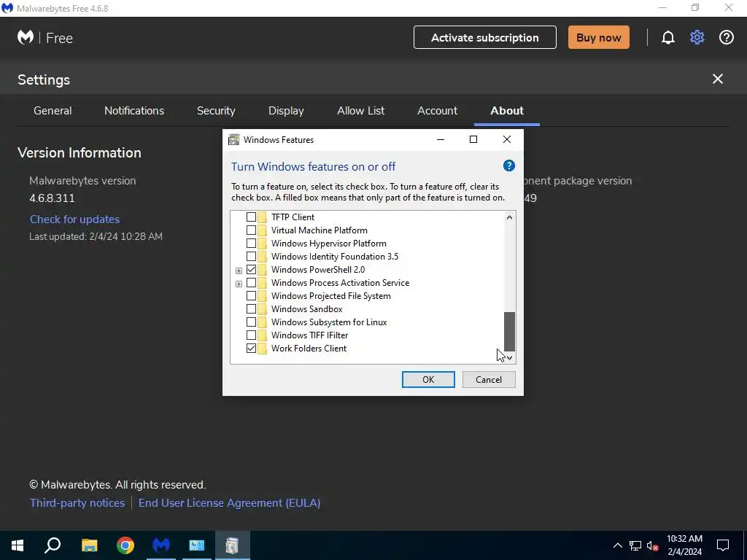This screenshot has width=747, height=560.
Task: Check the Windows TIFF IFilter box
Action: click(251, 335)
